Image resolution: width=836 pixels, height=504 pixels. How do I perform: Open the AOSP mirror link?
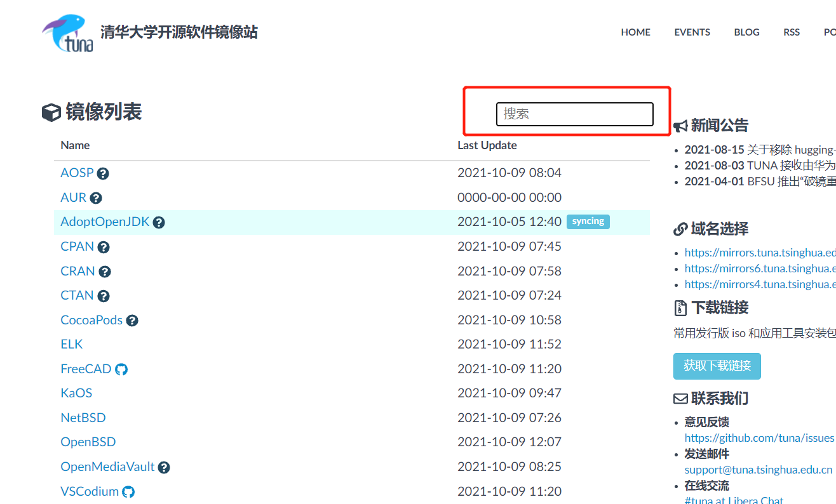[77, 173]
